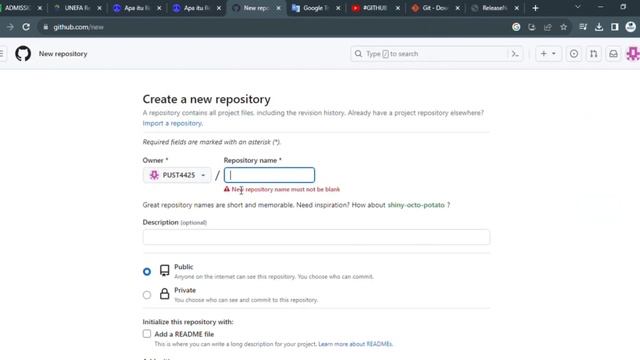Select the Public radio option
Screen dimensions: 640x360
(147, 271)
